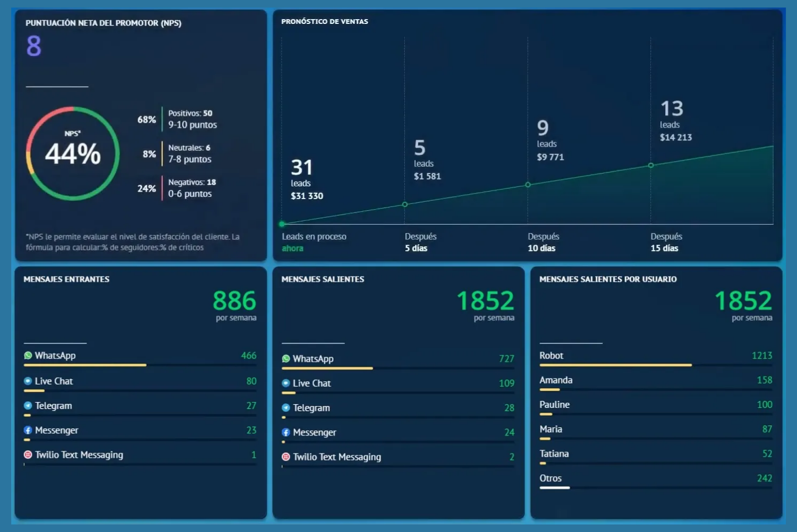Select Twilio Text Messaging in Mensajes Salientes

point(398,459)
